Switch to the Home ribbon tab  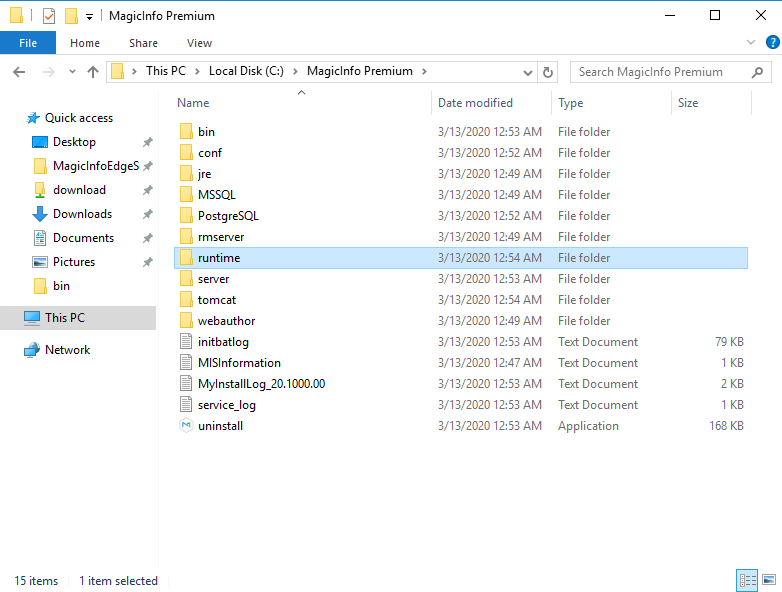click(85, 43)
